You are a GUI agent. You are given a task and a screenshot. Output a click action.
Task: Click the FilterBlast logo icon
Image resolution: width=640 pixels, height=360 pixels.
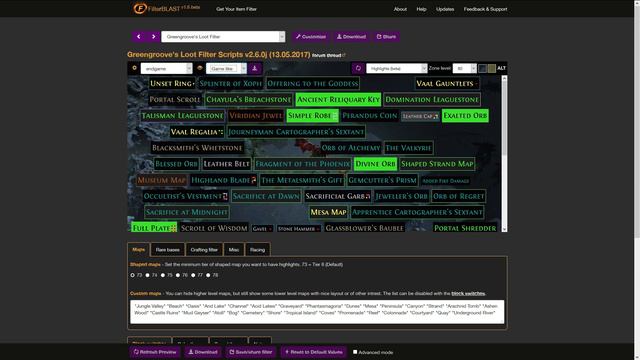coord(140,9)
